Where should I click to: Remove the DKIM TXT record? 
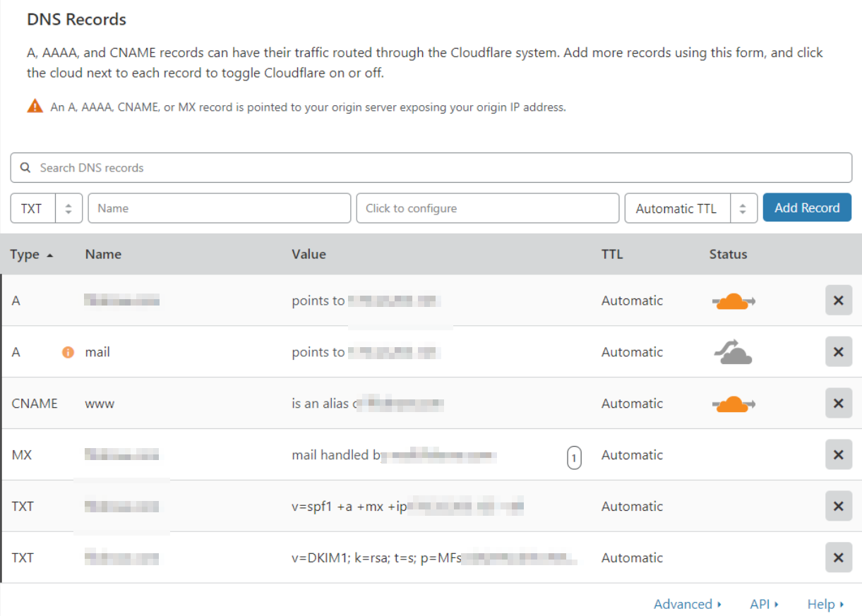pyautogui.click(x=838, y=557)
